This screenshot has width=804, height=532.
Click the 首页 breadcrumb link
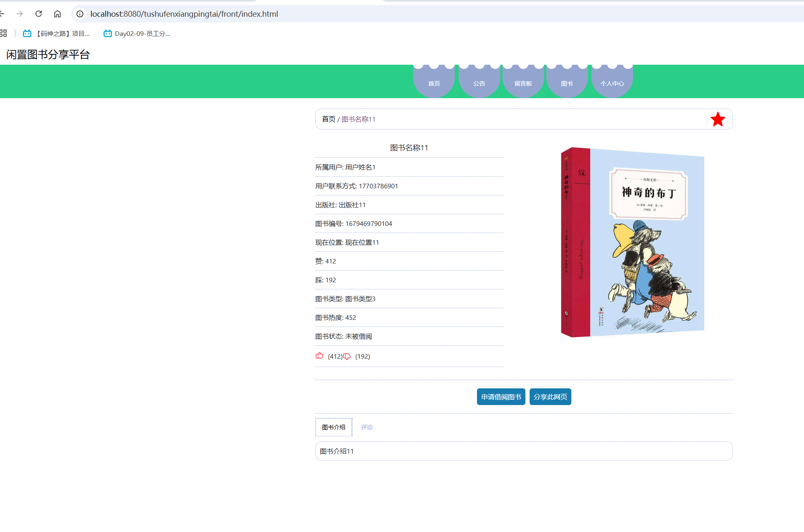328,119
